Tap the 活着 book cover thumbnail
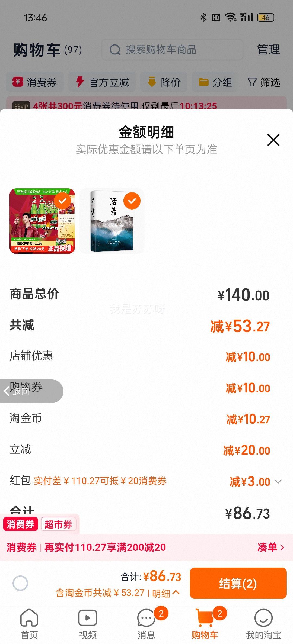Image resolution: width=293 pixels, height=644 pixels. pos(112,221)
